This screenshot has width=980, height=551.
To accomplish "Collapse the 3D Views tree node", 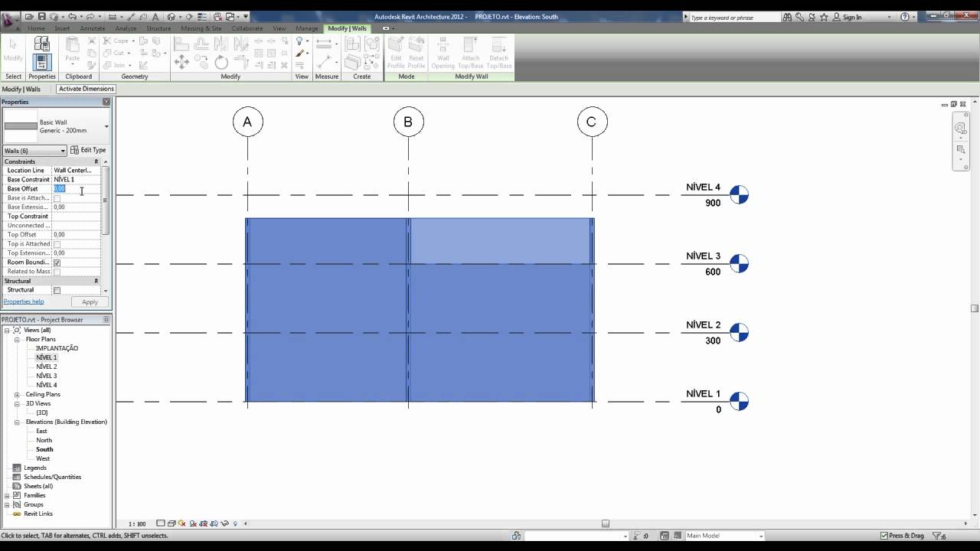I will click(17, 403).
